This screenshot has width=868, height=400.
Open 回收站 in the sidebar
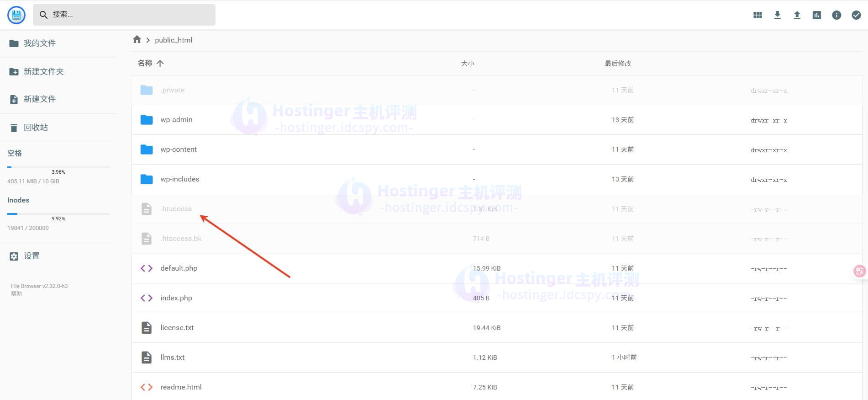point(36,128)
